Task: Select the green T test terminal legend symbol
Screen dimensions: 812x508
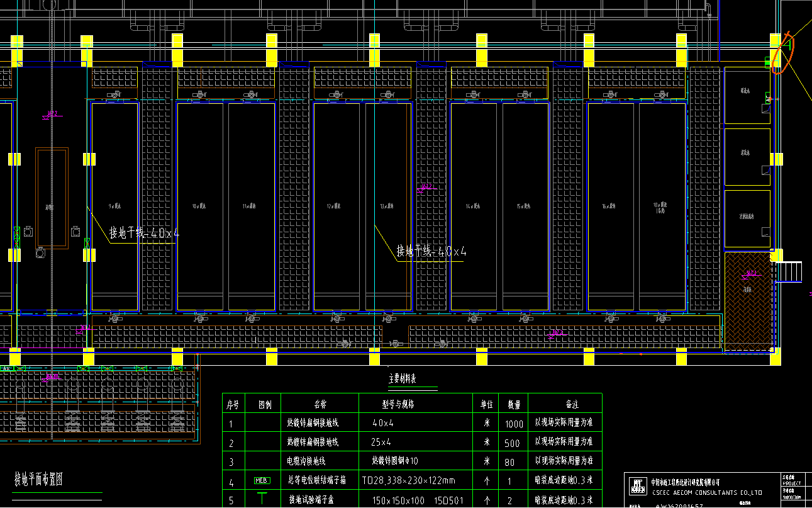Action: [x=262, y=499]
